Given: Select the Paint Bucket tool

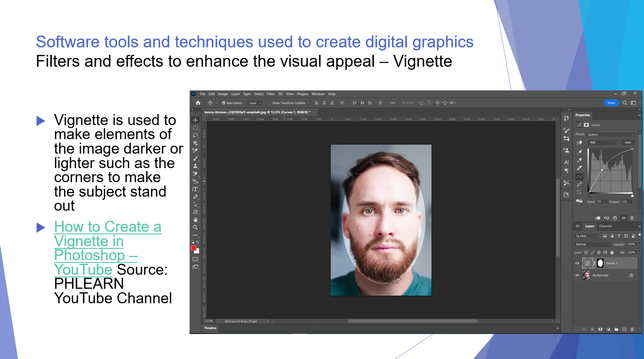Looking at the screenshot, I should pos(195,181).
